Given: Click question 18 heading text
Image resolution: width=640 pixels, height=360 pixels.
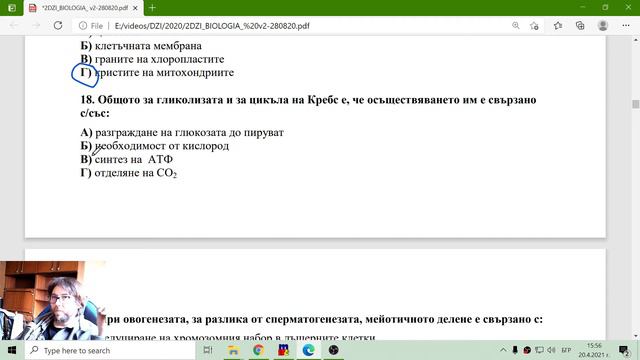Looking at the screenshot, I should pyautogui.click(x=308, y=106).
